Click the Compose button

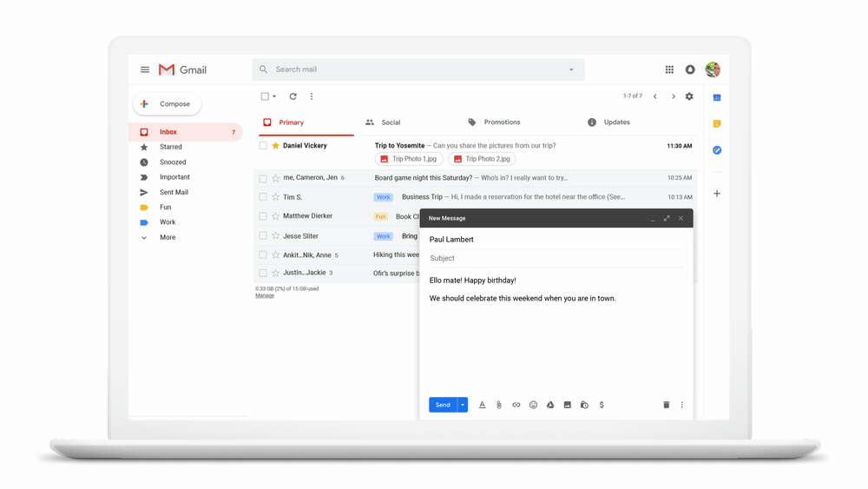[x=167, y=104]
